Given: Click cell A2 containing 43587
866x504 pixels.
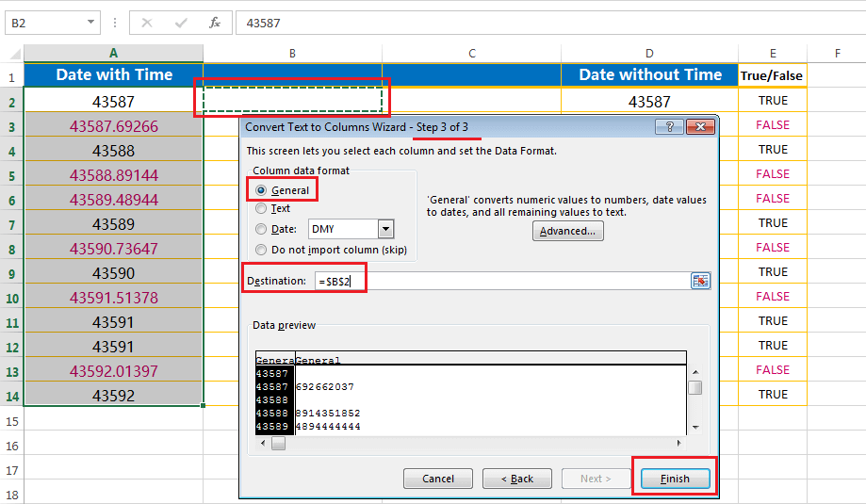Looking at the screenshot, I should 114,102.
